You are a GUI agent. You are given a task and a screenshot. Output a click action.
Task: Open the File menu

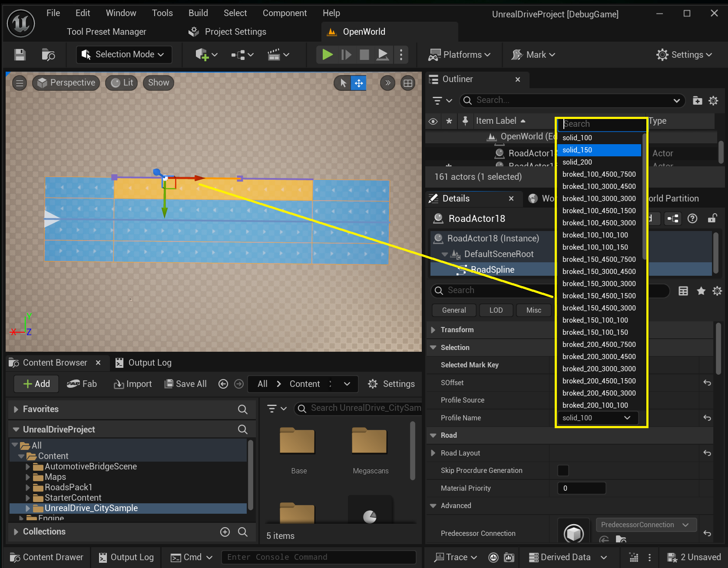point(53,13)
